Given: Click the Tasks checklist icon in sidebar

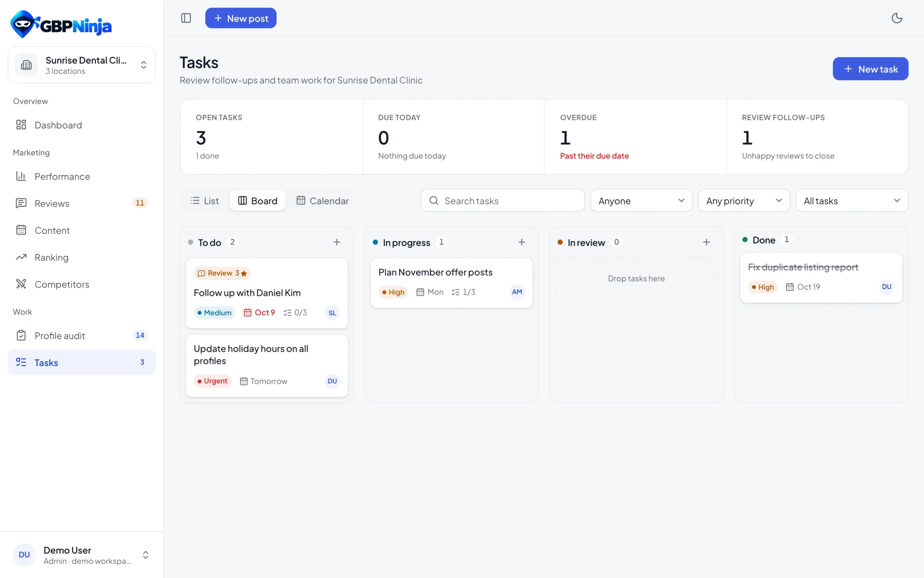Looking at the screenshot, I should [21, 362].
